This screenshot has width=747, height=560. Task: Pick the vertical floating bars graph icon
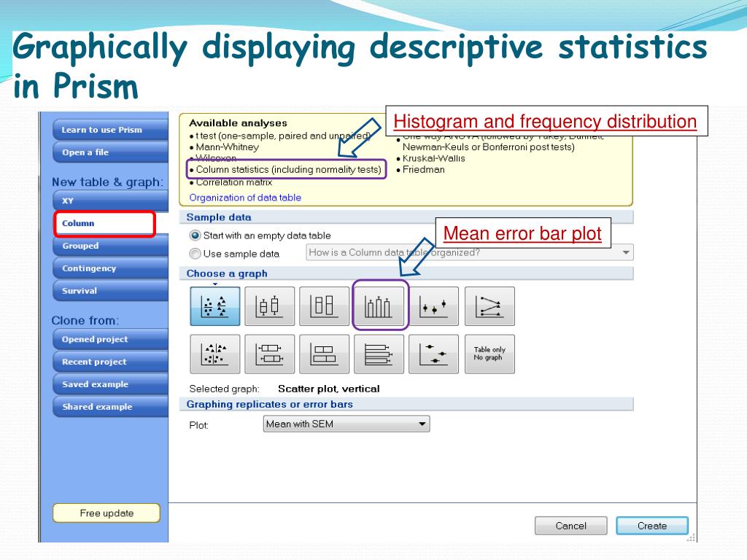(325, 306)
